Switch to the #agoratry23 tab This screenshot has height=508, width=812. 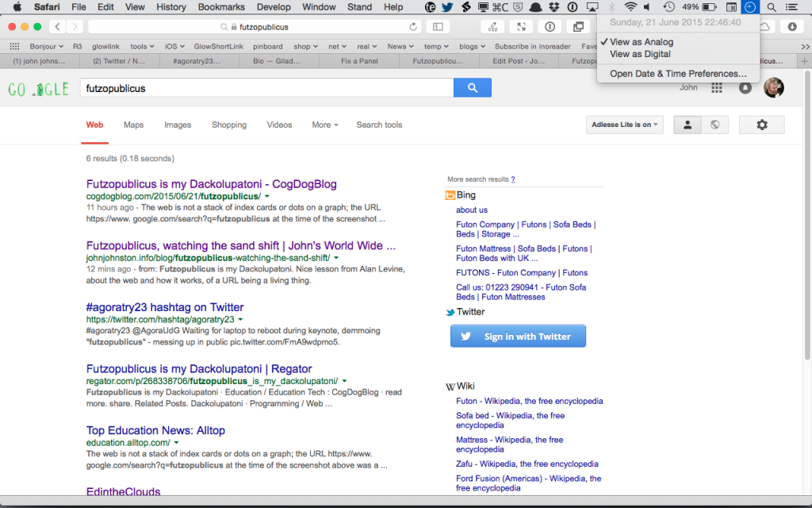(x=199, y=61)
